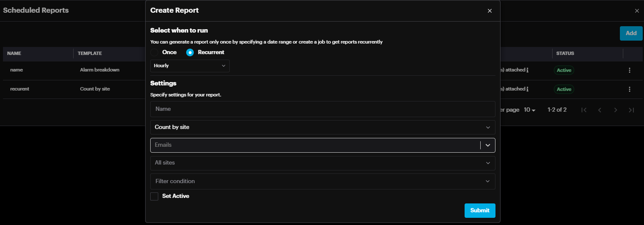
Task: Go to the next page of reports
Action: [616, 110]
